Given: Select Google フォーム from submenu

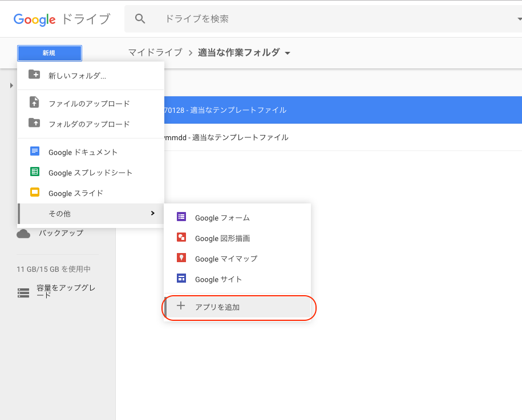Looking at the screenshot, I should tap(237, 218).
